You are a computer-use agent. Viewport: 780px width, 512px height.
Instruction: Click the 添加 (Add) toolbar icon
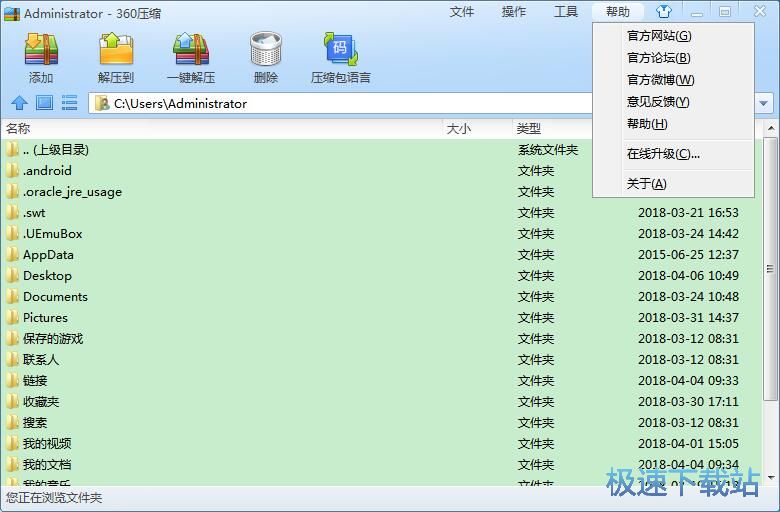[41, 50]
